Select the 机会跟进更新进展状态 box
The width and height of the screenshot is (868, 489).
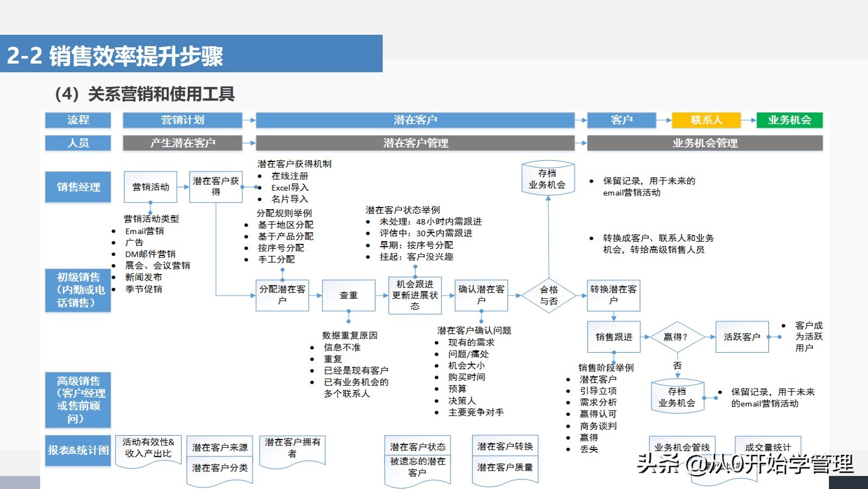pyautogui.click(x=415, y=295)
